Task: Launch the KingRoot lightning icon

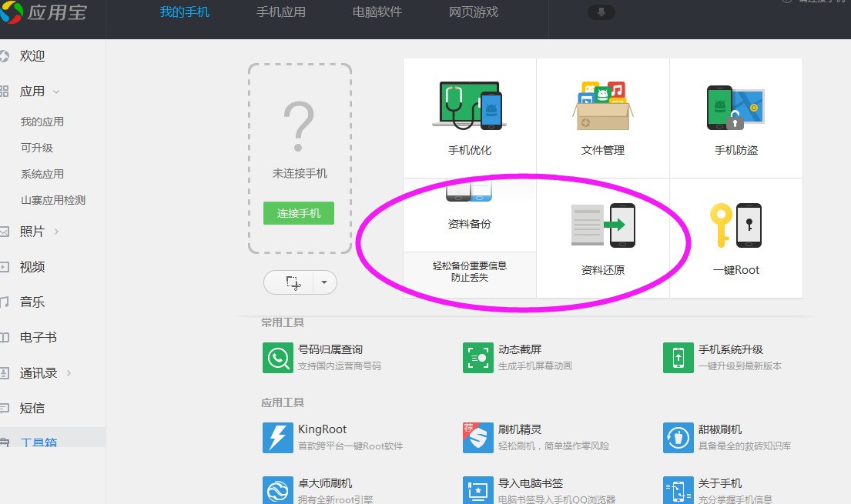Action: click(278, 438)
